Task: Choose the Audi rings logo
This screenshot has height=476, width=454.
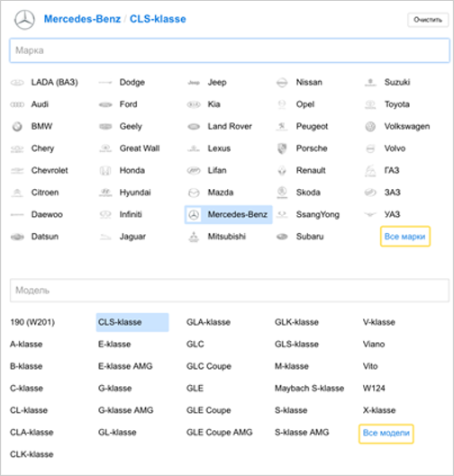Action: click(x=17, y=104)
